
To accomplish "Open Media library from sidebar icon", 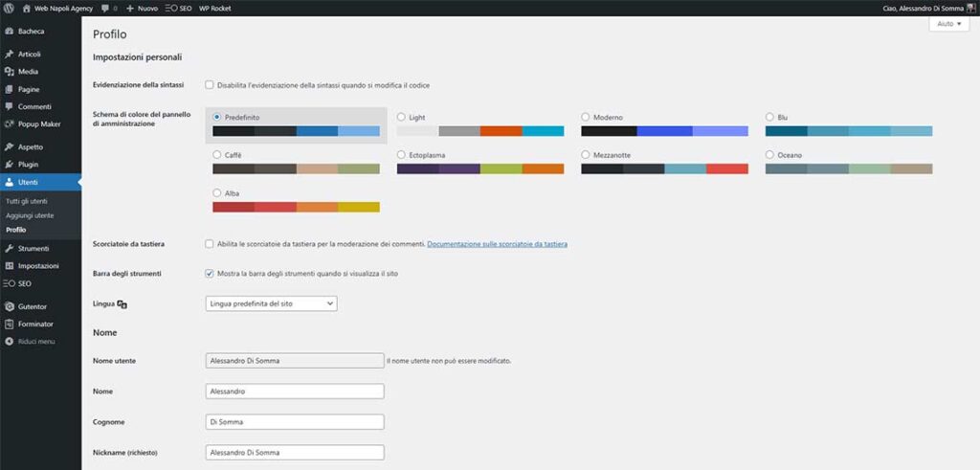I will [x=9, y=72].
